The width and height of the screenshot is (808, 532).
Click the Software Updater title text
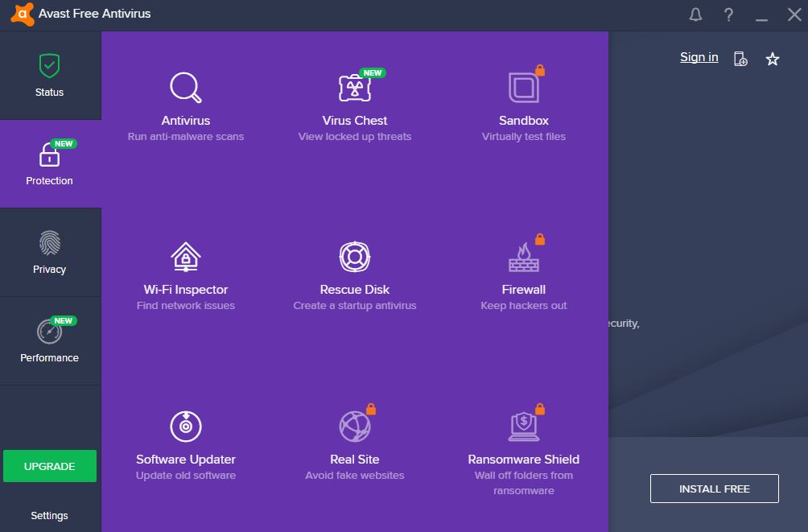pyautogui.click(x=186, y=460)
